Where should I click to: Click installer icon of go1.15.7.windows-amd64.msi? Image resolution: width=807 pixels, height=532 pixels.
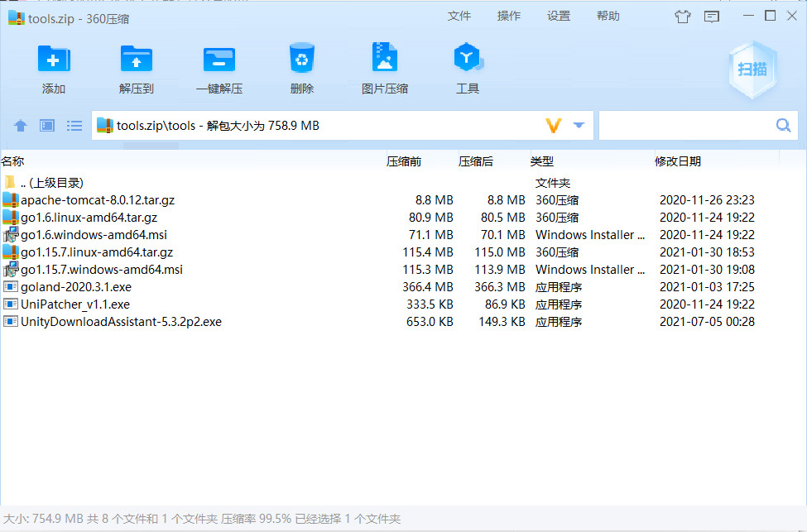[11, 269]
